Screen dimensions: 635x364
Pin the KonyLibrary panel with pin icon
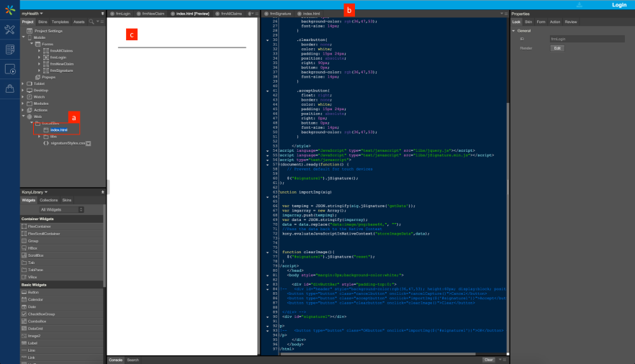pos(102,192)
